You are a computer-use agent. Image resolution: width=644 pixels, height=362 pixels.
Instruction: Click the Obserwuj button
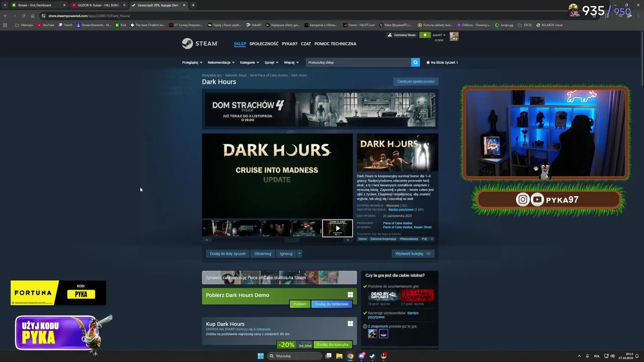263,253
